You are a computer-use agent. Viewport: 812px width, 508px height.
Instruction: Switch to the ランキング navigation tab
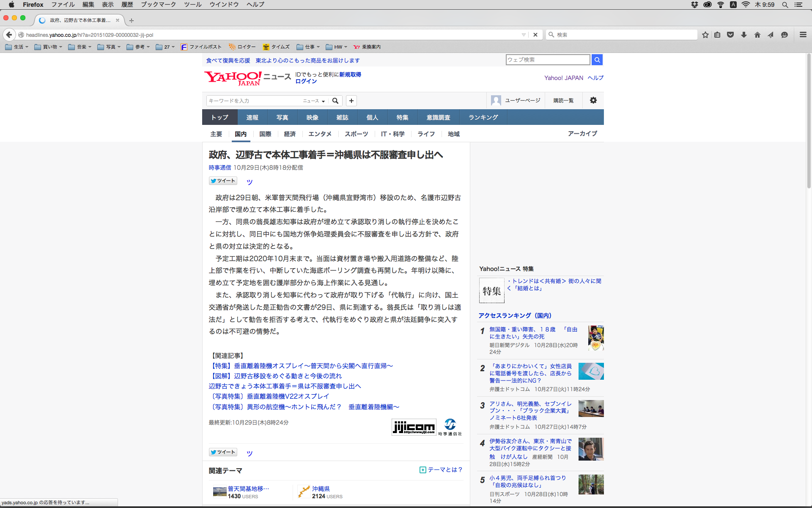(483, 117)
